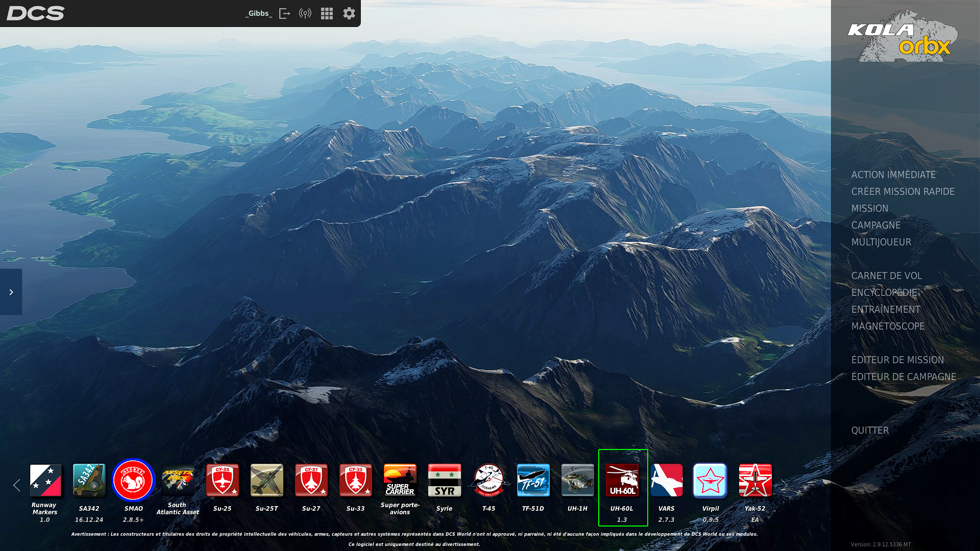980x551 pixels.
Task: Select the UH-60L module icon
Action: point(622,480)
